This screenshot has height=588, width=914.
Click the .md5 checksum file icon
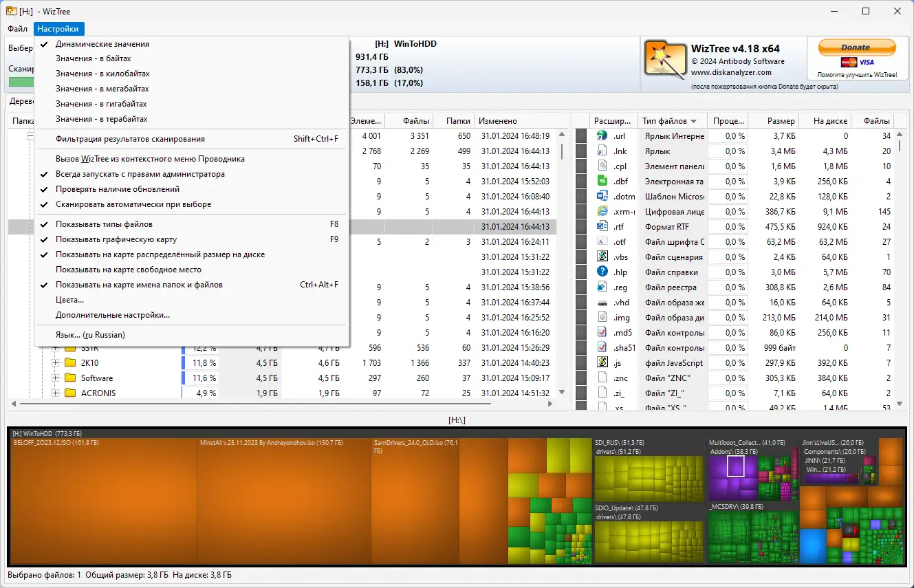click(602, 333)
